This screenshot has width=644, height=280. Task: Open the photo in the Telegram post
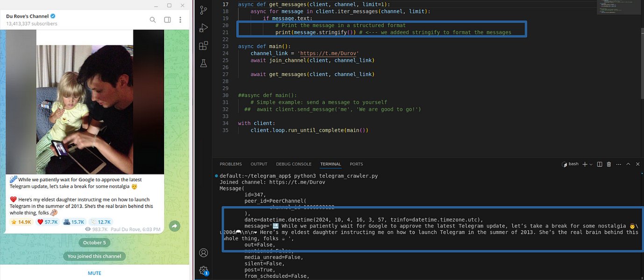point(85,102)
